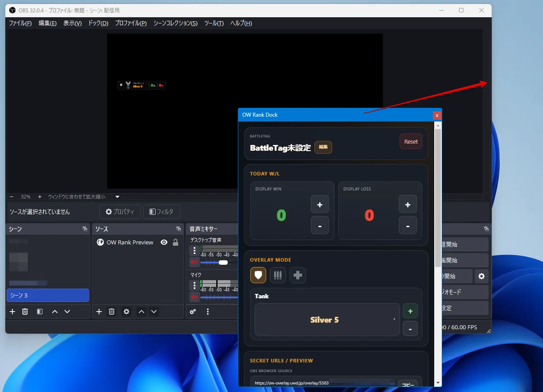The width and height of the screenshot is (543, 392).
Task: Delete the selected scene with trash icon
Action: [25, 312]
